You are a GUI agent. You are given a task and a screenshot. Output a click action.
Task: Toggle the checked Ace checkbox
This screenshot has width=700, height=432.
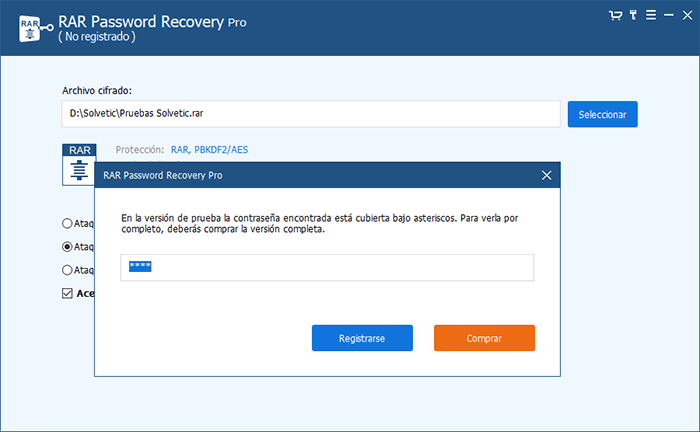tap(67, 293)
